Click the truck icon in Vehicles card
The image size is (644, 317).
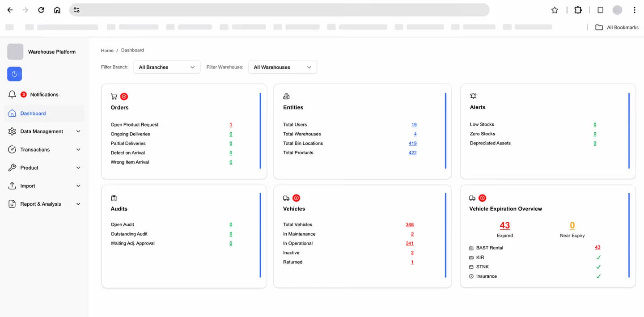[286, 198]
